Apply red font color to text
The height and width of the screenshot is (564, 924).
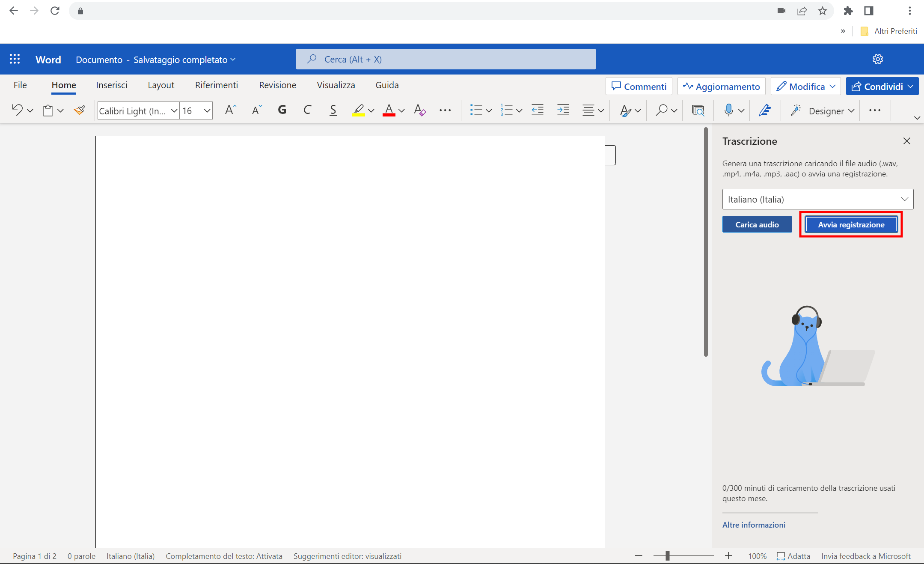click(x=389, y=110)
